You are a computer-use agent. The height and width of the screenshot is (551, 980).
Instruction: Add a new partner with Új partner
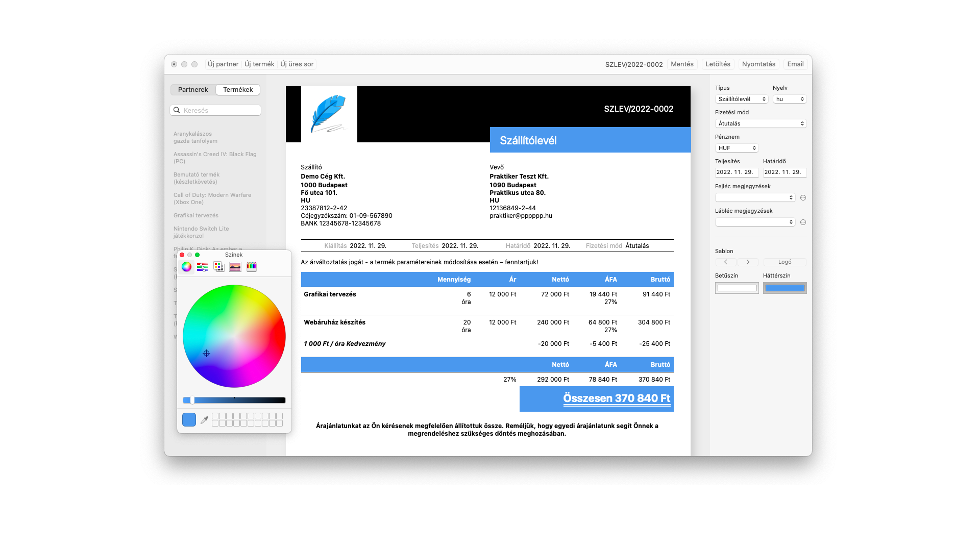coord(223,64)
